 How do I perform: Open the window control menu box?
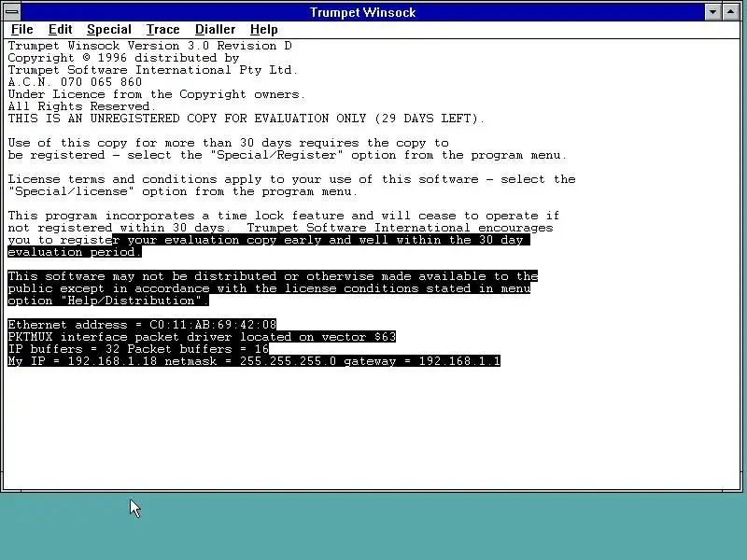click(12, 12)
